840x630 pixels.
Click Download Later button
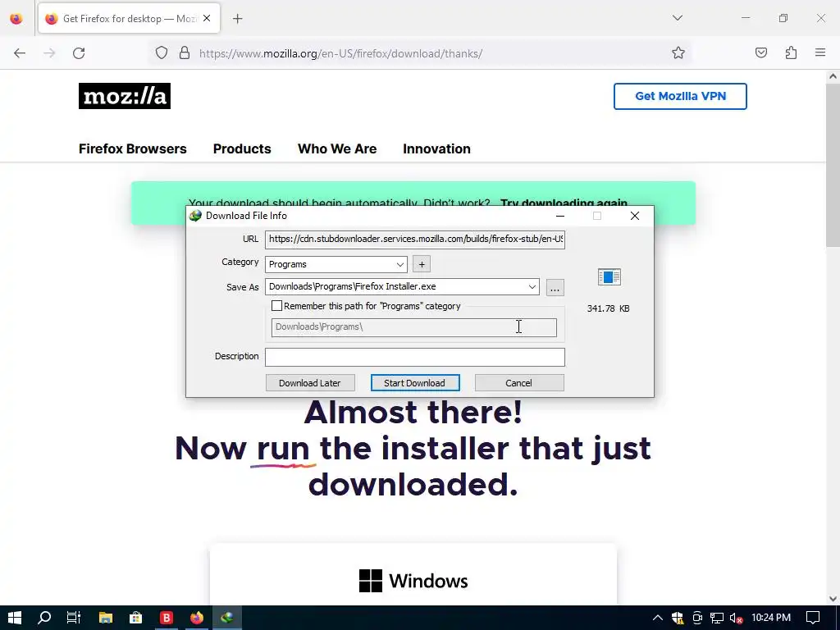tap(309, 383)
